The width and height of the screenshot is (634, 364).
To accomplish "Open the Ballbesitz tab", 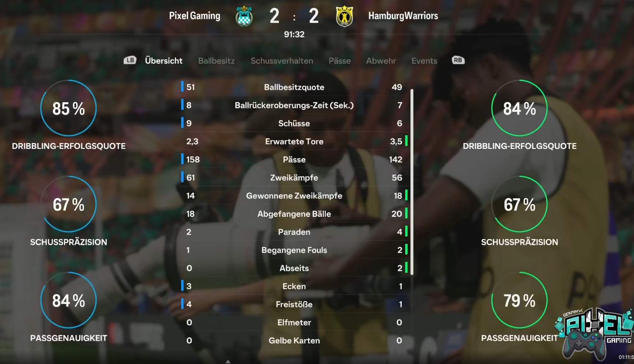I will (x=216, y=61).
